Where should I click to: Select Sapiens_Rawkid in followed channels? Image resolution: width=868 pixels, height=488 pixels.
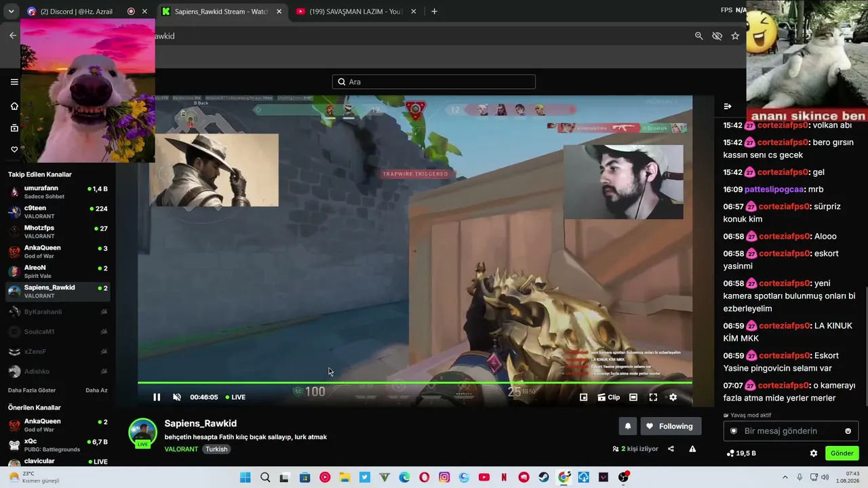pyautogui.click(x=58, y=291)
